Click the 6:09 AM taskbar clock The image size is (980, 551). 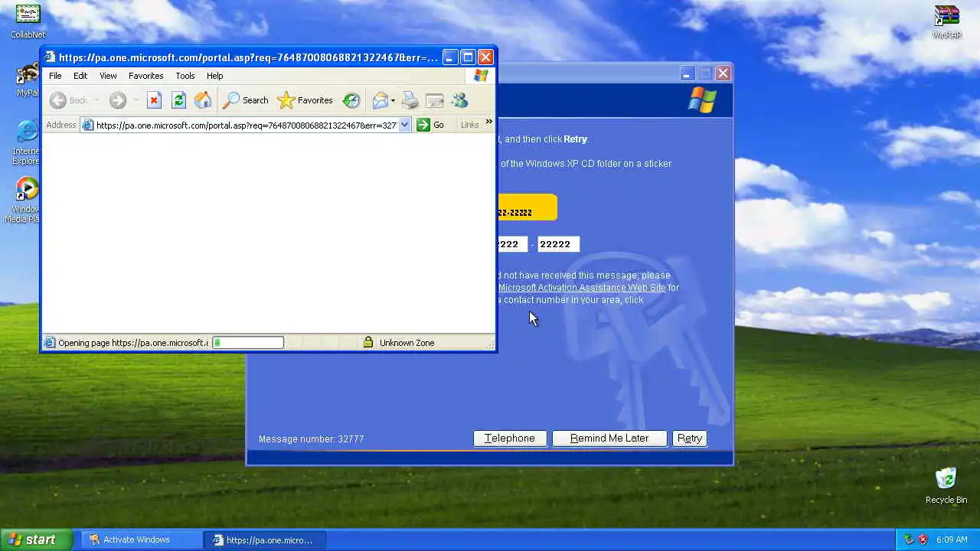(x=952, y=540)
